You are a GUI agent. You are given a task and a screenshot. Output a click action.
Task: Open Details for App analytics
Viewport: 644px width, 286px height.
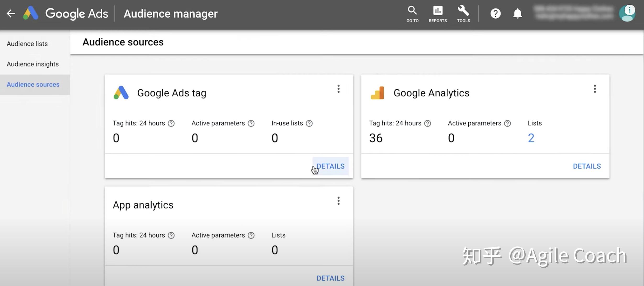(330, 278)
